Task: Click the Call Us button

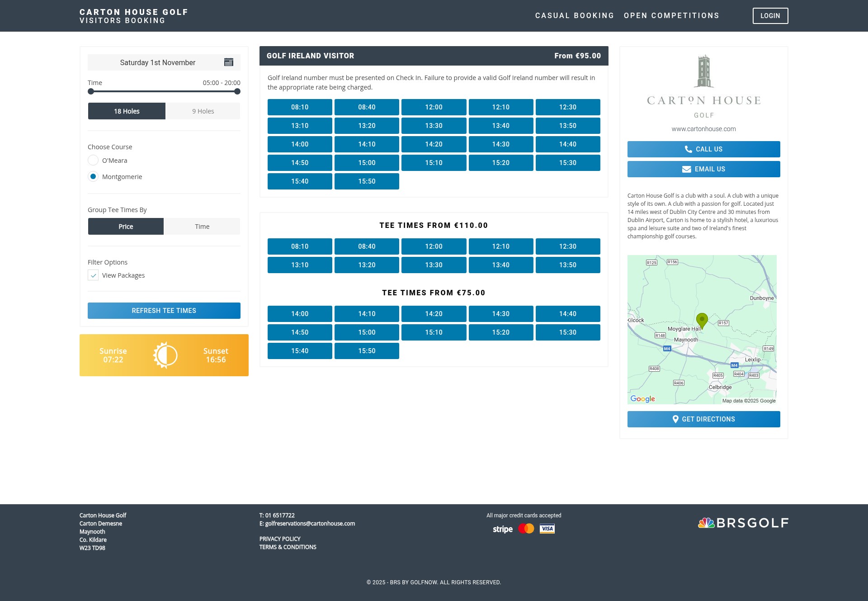Action: click(704, 149)
